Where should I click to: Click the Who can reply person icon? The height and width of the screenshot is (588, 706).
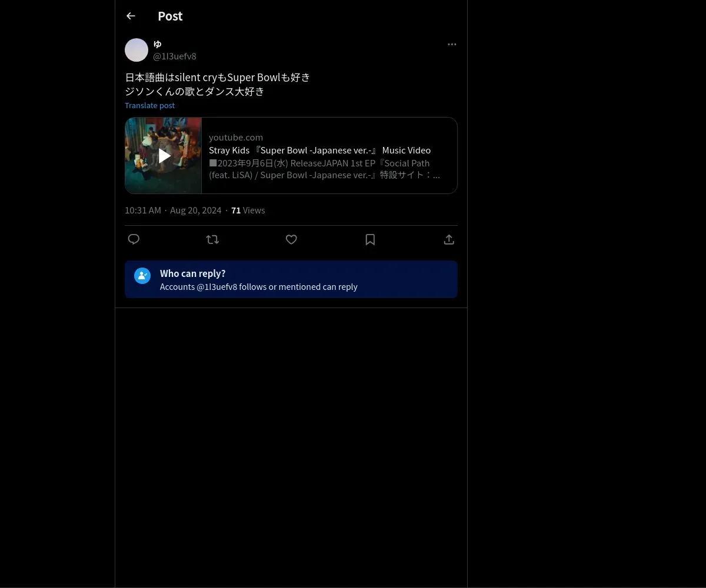pos(142,276)
